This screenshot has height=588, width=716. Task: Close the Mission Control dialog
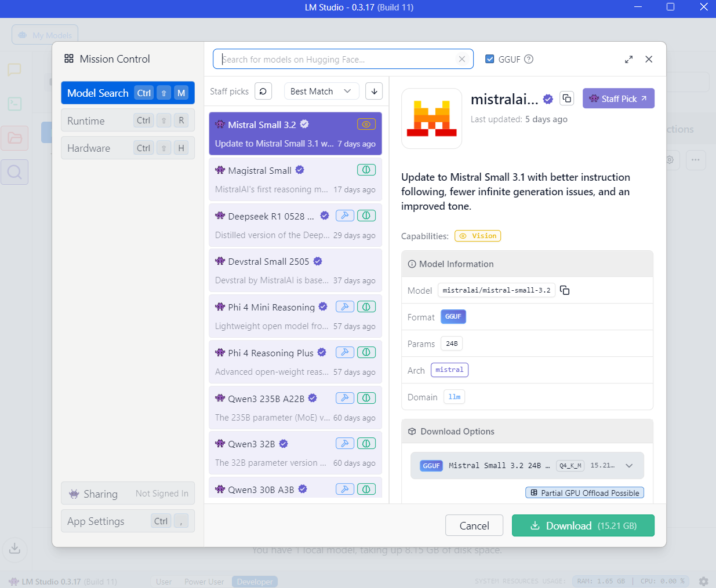[649, 59]
